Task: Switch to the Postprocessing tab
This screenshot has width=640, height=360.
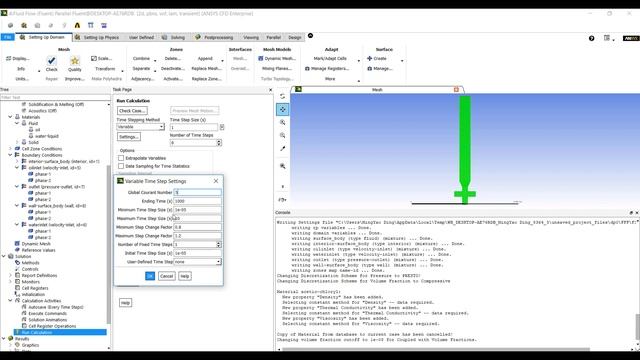Action: pyautogui.click(x=214, y=37)
